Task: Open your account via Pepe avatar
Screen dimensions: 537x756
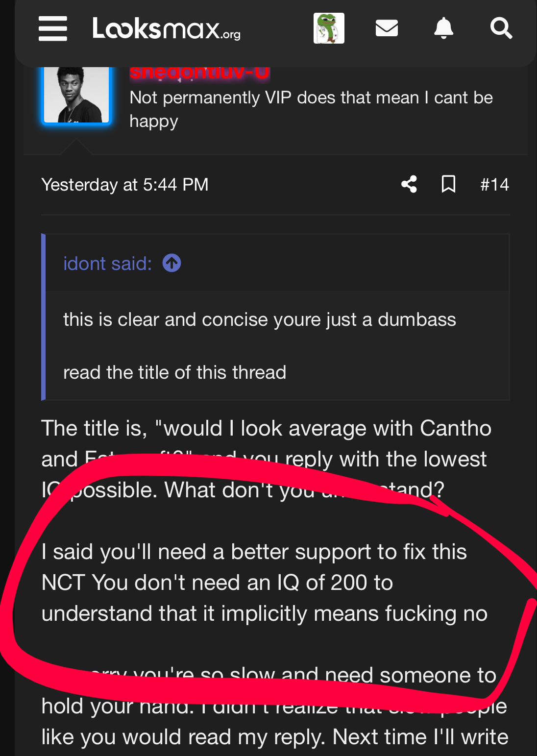Action: tap(329, 28)
